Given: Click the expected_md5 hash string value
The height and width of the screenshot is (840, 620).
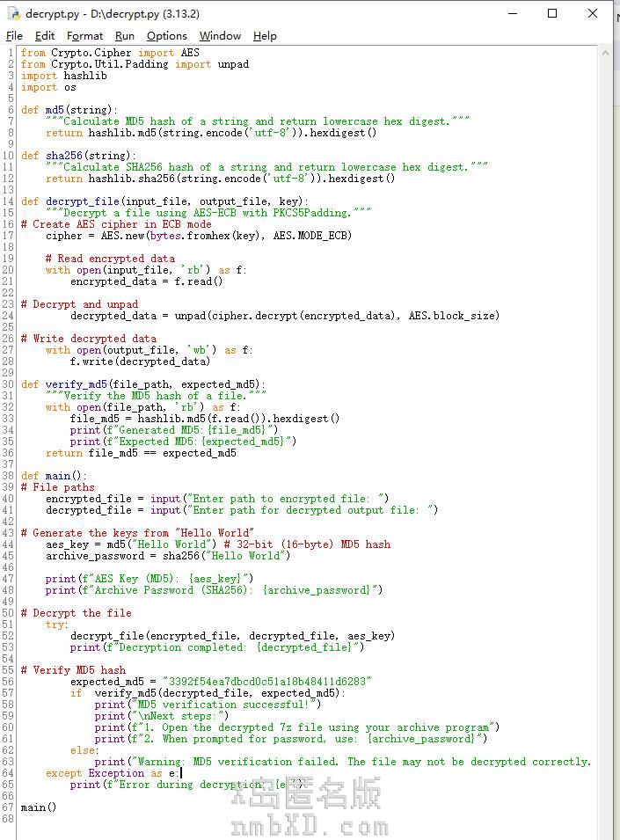Looking at the screenshot, I should coord(267,682).
